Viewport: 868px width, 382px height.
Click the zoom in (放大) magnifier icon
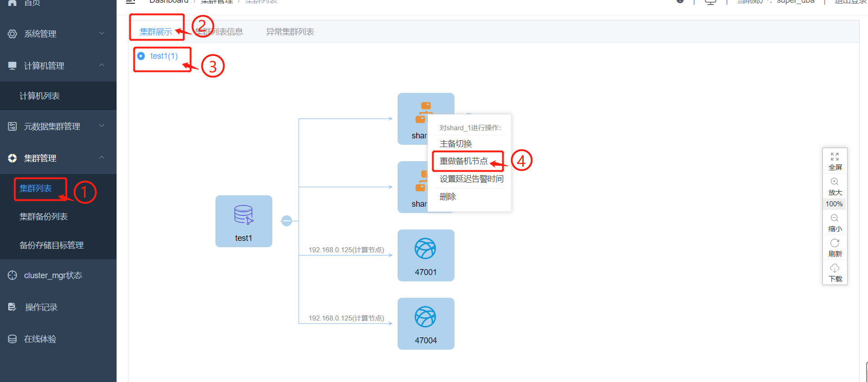[834, 182]
